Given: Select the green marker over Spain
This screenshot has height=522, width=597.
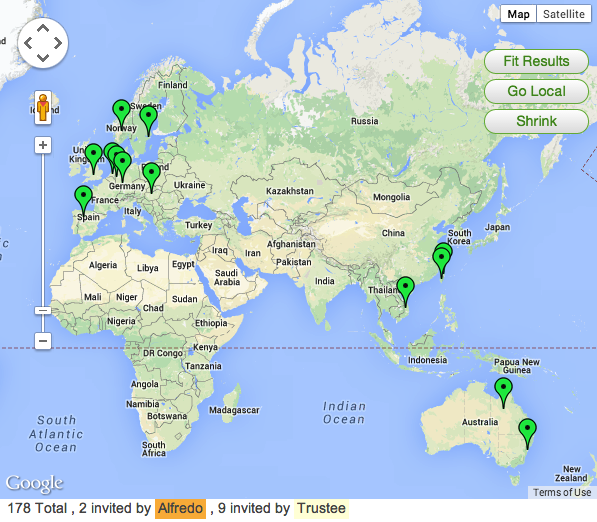Looking at the screenshot, I should (83, 199).
